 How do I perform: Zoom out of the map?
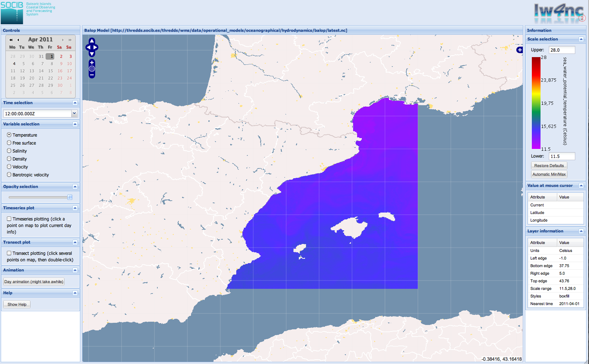coord(92,75)
